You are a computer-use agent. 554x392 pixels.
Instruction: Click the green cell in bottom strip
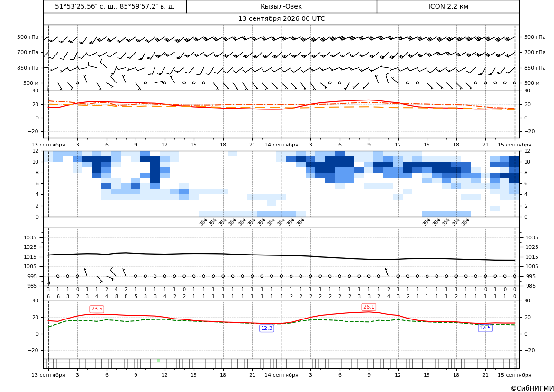point(158,361)
